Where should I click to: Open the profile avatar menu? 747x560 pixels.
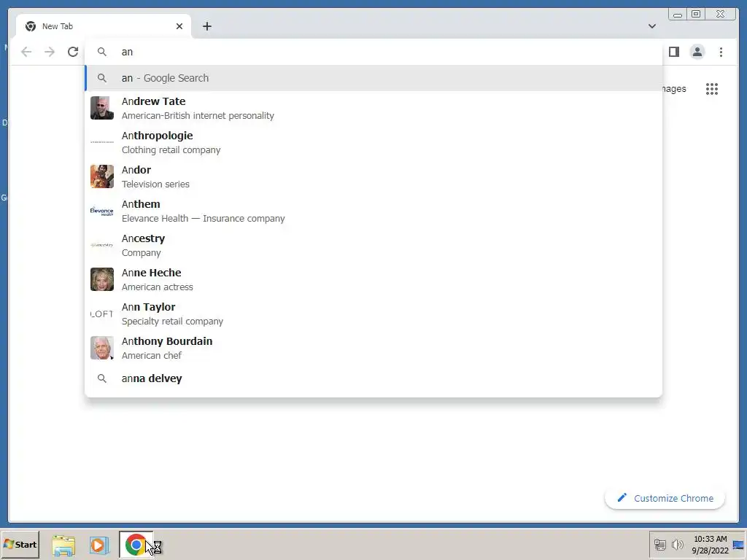tap(697, 52)
